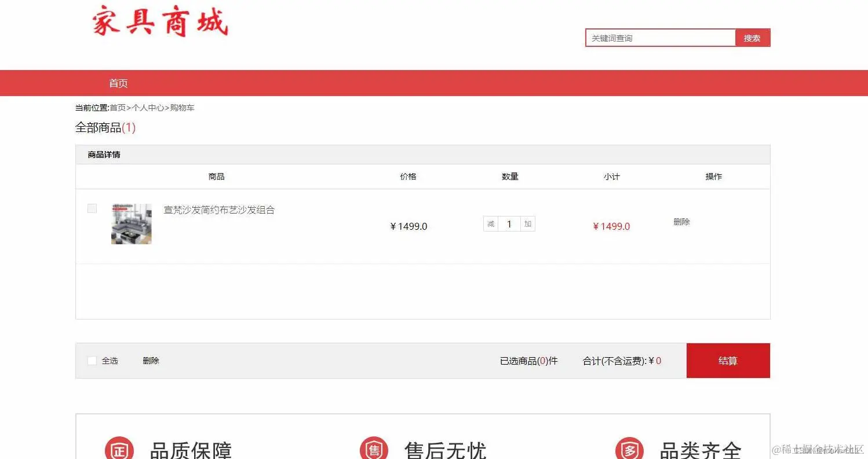868x459 pixels.
Task: Delete the sofa item via 删除 in 操作 column
Action: [681, 222]
